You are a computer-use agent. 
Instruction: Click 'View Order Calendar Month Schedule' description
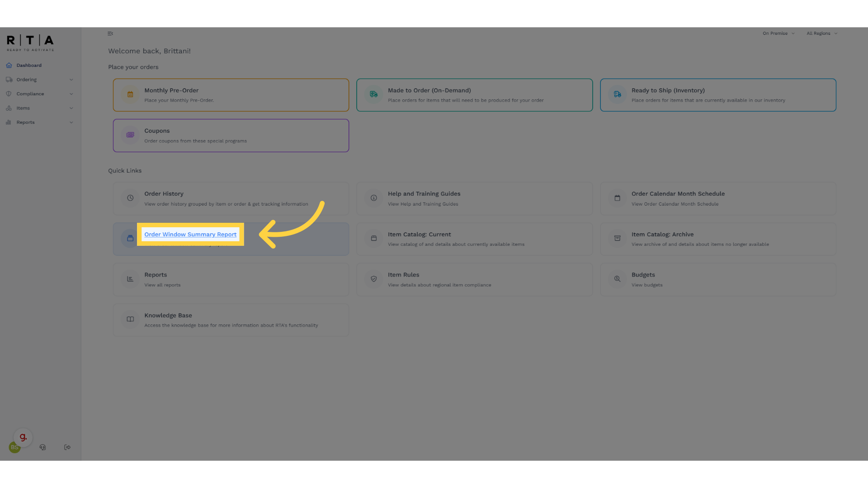pyautogui.click(x=675, y=204)
